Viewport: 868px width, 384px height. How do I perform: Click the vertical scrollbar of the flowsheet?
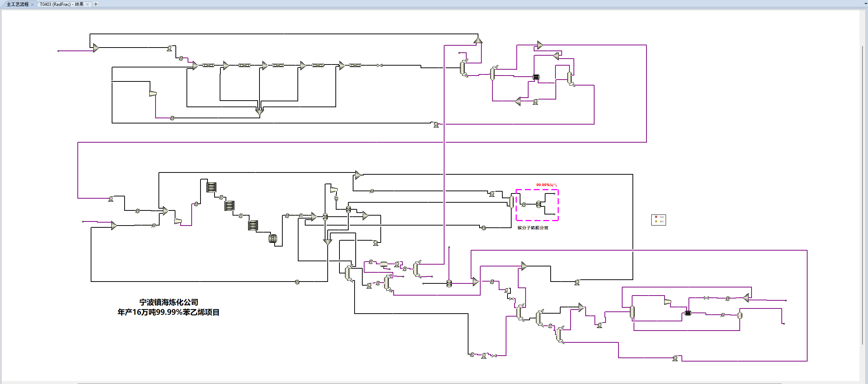862,195
